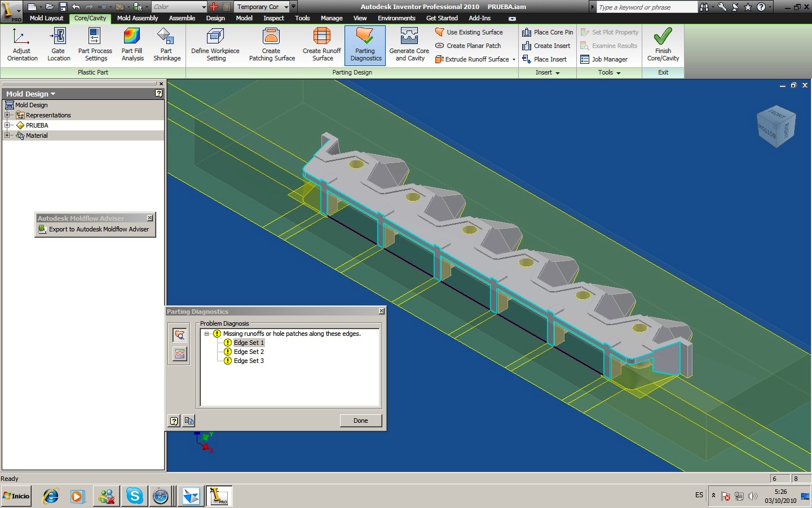The width and height of the screenshot is (812, 508).
Task: Select Define Workpiece Setting
Action: (x=215, y=45)
